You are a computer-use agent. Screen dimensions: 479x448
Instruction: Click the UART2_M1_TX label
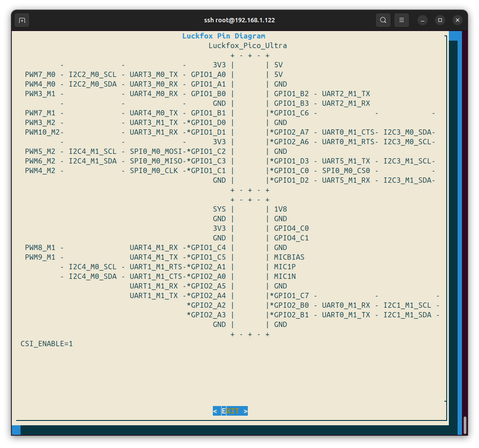346,94
